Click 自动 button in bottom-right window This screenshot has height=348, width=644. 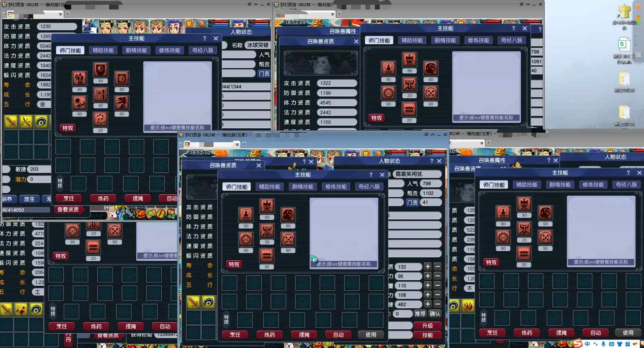point(596,332)
